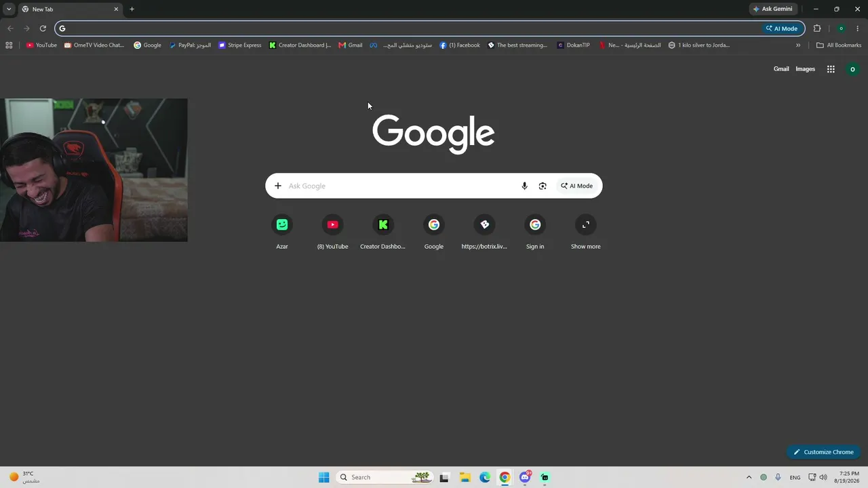Screen dimensions: 868x488
Task: Click the Windows taskbar Search box
Action: coord(384,477)
